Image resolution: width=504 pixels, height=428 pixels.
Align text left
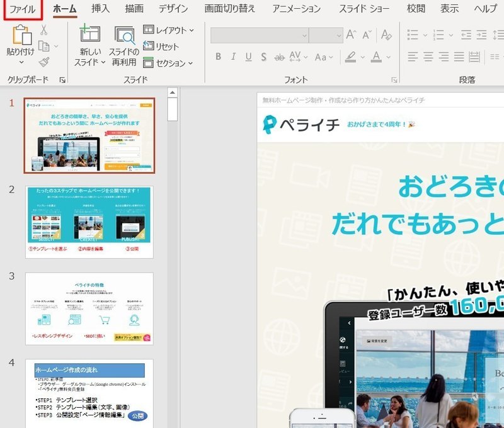[x=413, y=57]
